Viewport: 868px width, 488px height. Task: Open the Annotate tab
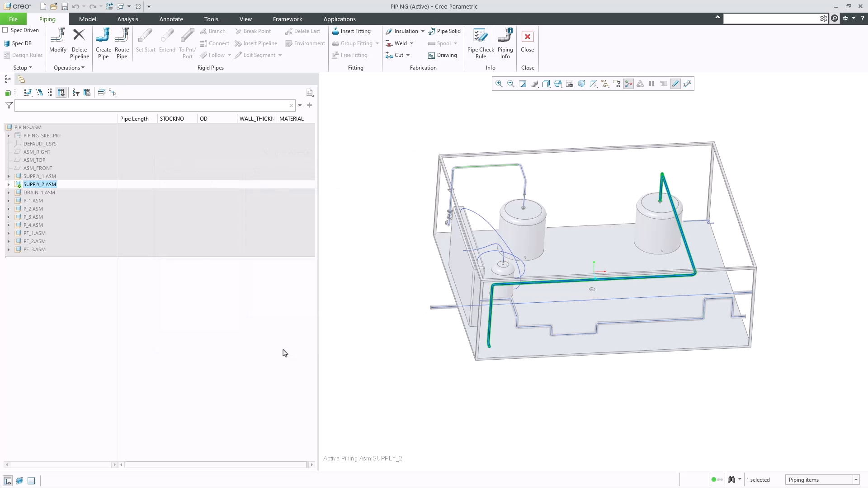(171, 19)
